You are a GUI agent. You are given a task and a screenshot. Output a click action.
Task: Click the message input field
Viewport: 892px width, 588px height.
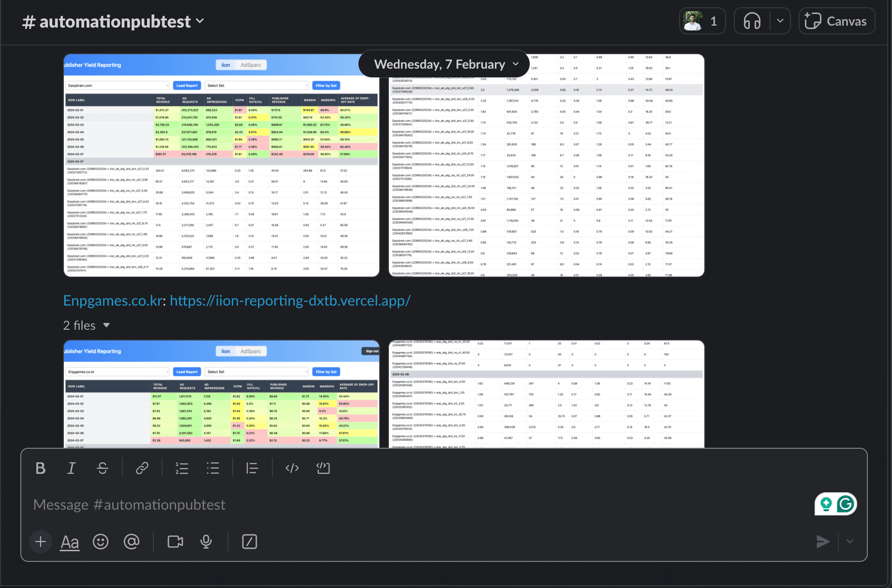[x=416, y=505]
